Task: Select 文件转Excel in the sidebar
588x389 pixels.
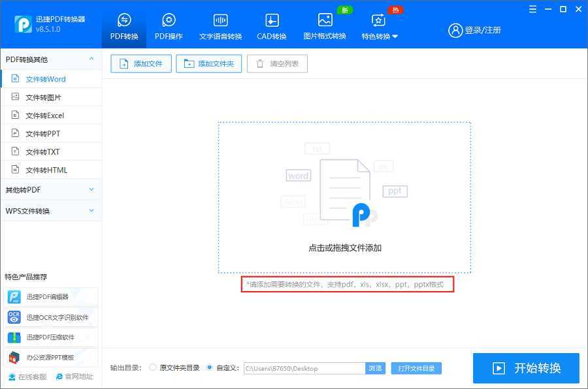Action: coord(52,116)
